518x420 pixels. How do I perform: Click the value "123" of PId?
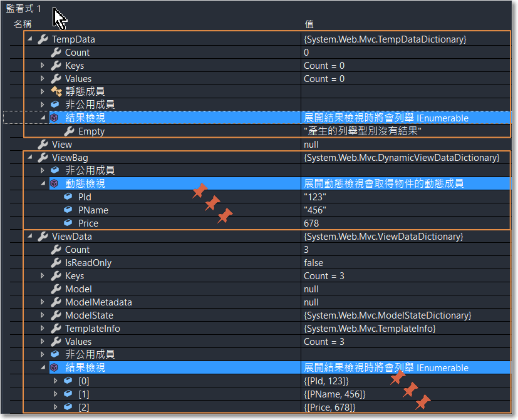click(x=315, y=197)
